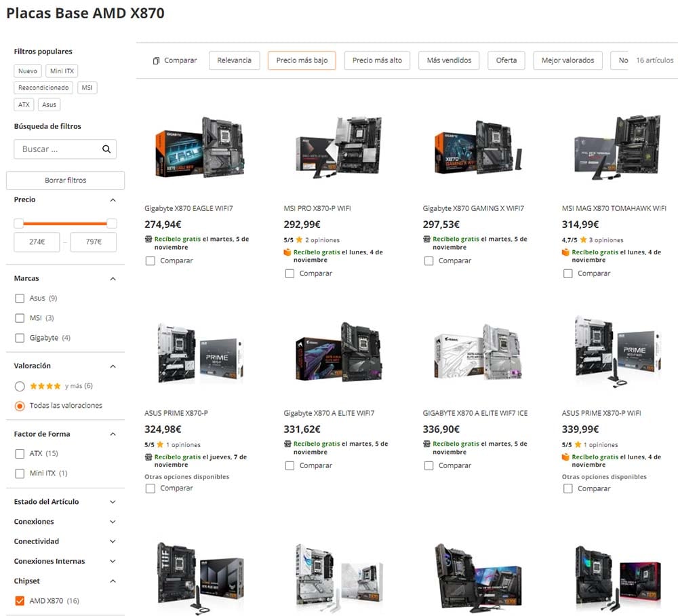678x616 pixels.
Task: Expand the Conectividad filter section
Action: 113,541
